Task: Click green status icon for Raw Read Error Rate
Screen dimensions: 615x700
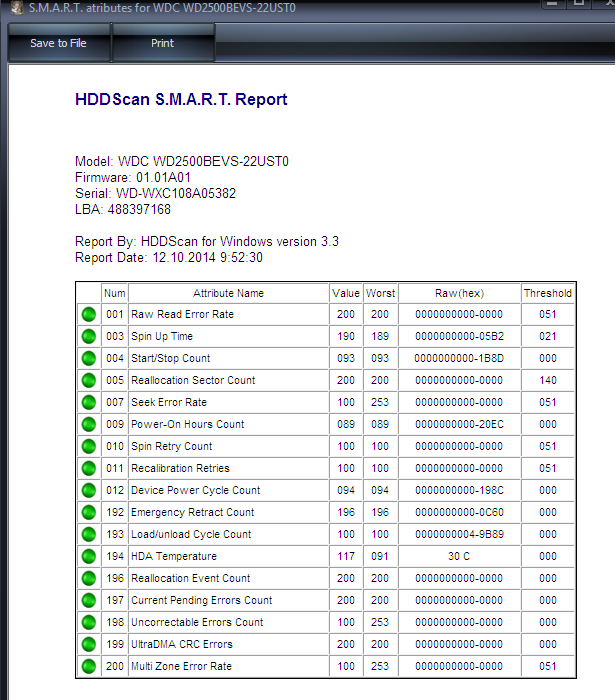Action: (89, 314)
